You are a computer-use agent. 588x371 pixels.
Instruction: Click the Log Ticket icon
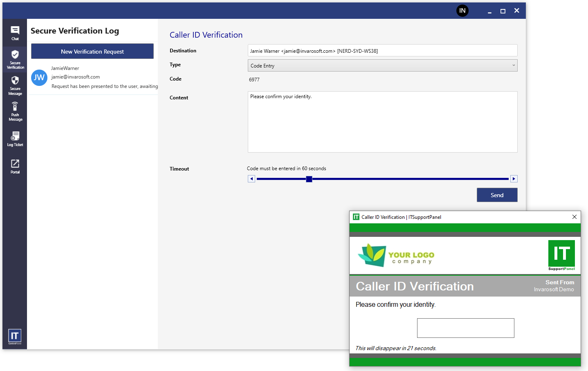click(15, 139)
